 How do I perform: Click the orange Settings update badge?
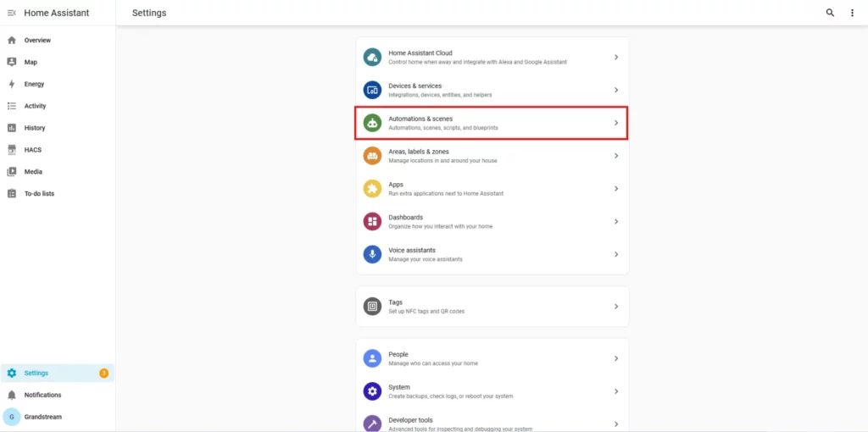pyautogui.click(x=103, y=374)
